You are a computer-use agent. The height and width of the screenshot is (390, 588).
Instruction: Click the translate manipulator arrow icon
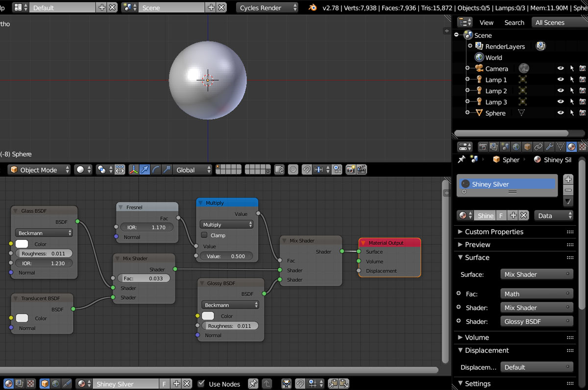coord(145,170)
